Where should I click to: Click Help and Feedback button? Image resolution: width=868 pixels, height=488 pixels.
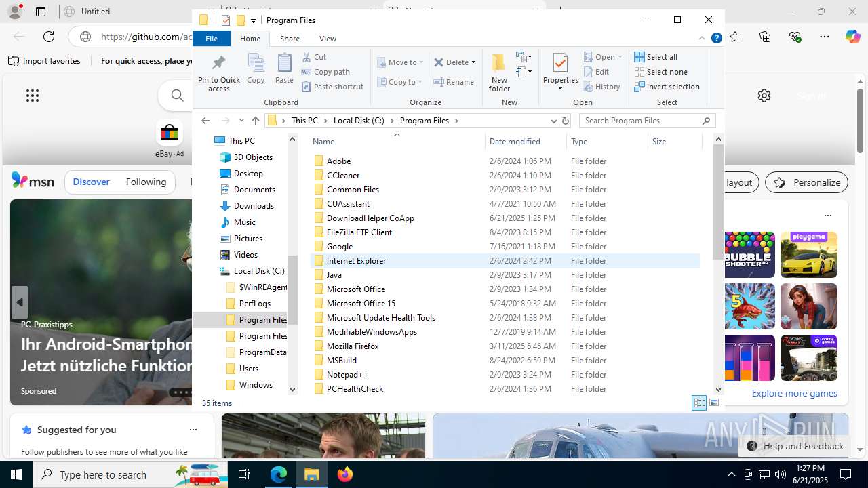click(795, 446)
